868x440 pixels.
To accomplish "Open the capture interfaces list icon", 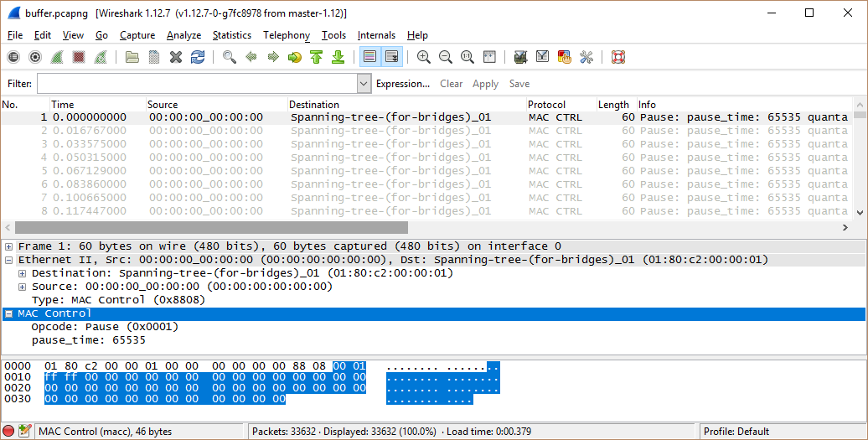I will click(13, 57).
